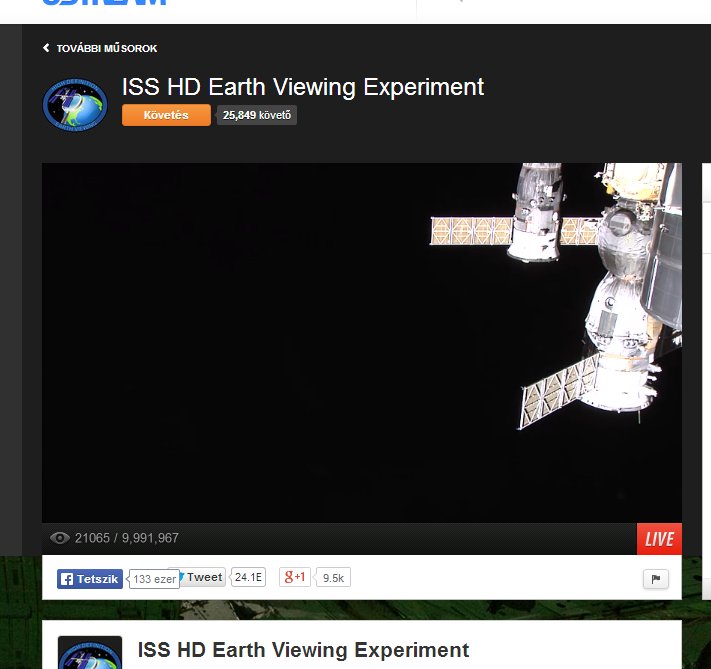
Task: Click the live video player area
Action: click(361, 342)
